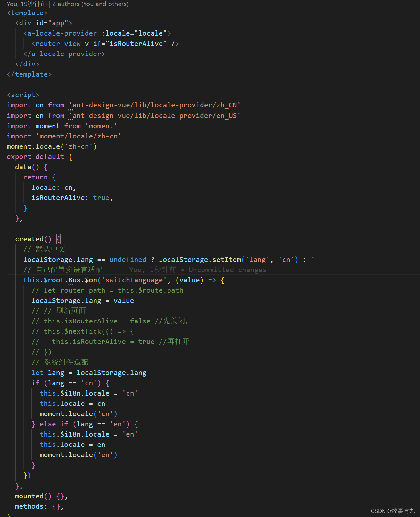420x517 pixels.
Task: Click the closing a-locale-provider tag
Action: [x=64, y=54]
